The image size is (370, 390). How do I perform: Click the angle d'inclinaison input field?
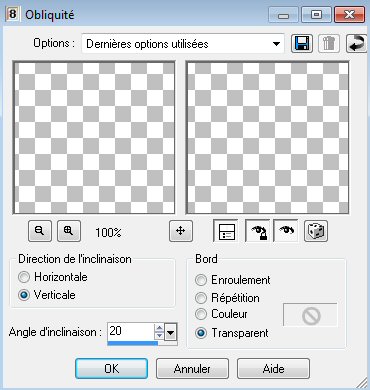coord(131,331)
